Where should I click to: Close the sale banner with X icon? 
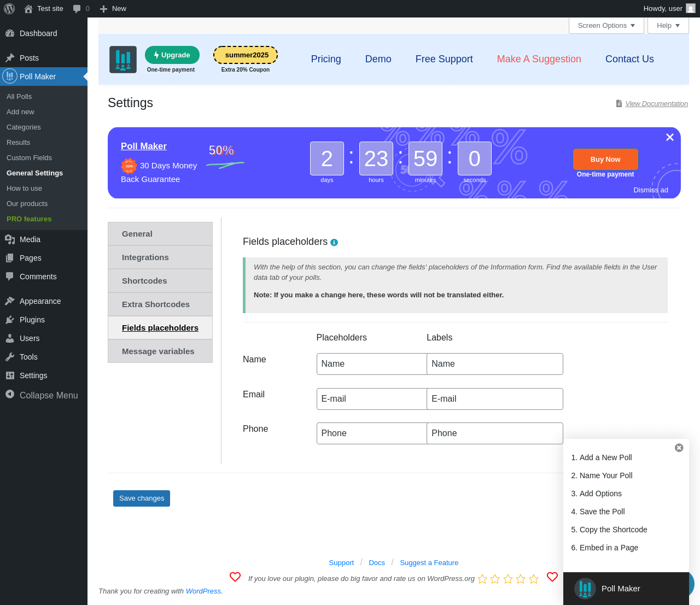(x=669, y=137)
